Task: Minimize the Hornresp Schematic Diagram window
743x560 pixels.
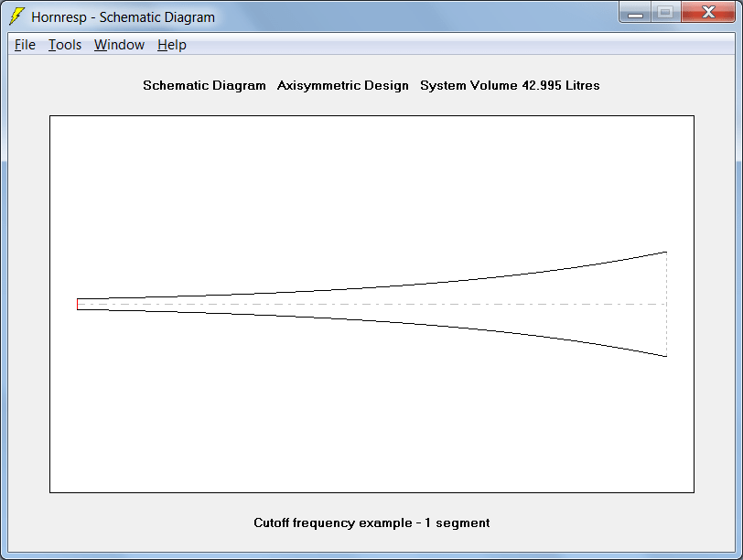Action: (x=635, y=13)
